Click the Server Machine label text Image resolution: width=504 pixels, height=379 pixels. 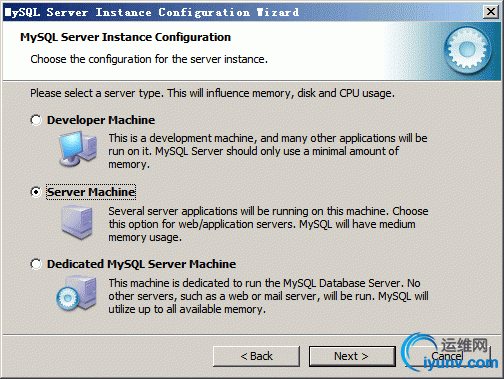[91, 192]
